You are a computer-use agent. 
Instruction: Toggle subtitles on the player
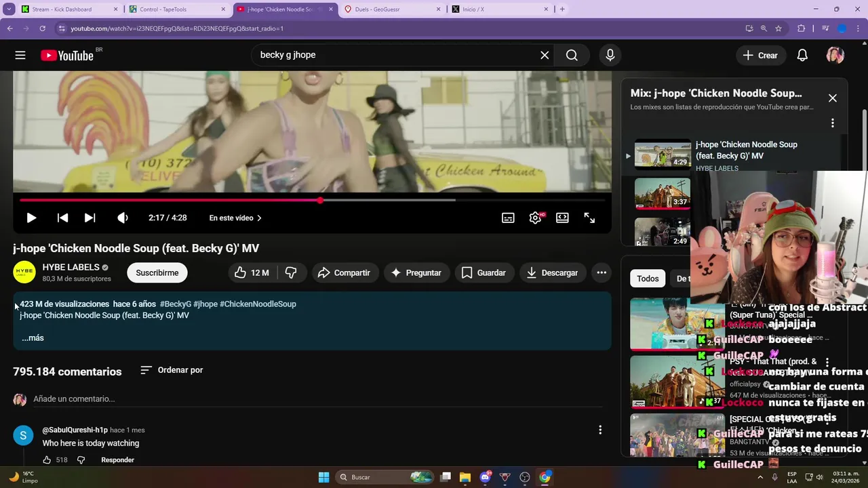[508, 218]
